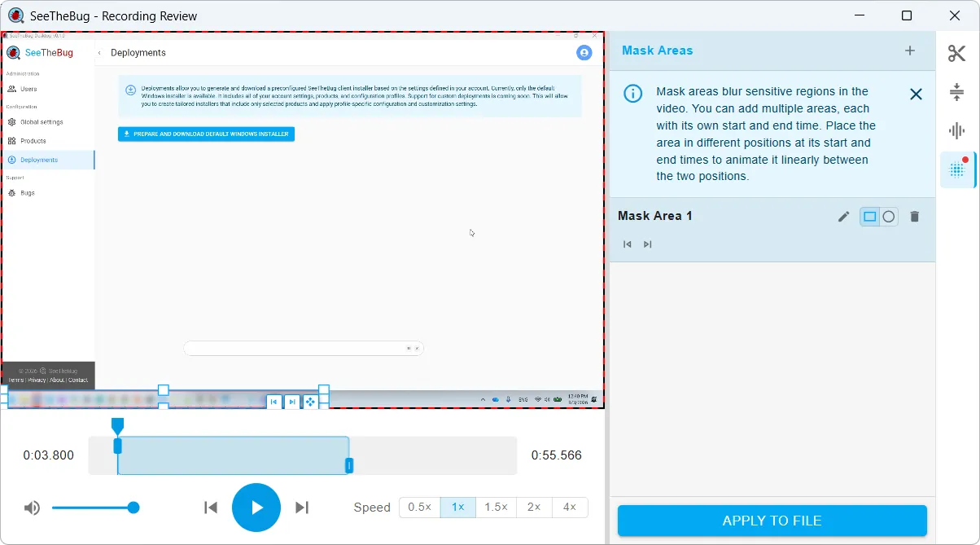Click the info circle icon in the hint
This screenshot has width=980, height=545.
pos(632,93)
